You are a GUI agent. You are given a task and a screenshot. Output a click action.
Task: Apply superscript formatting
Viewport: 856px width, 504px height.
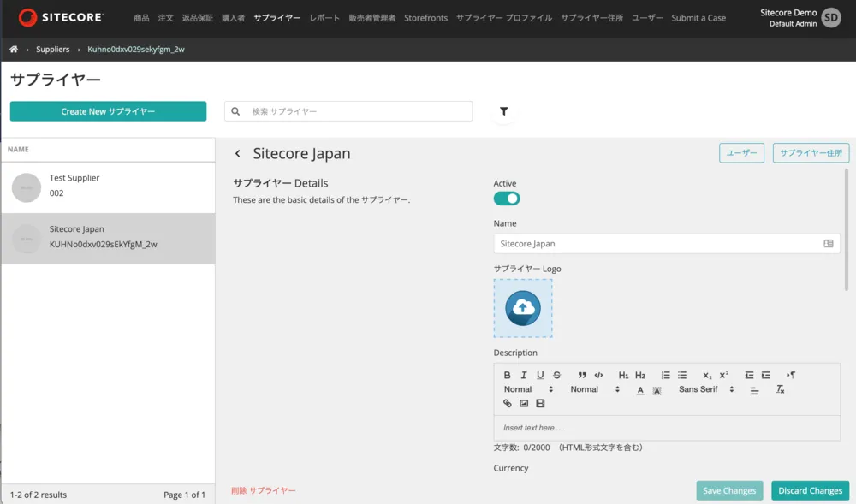tap(724, 375)
